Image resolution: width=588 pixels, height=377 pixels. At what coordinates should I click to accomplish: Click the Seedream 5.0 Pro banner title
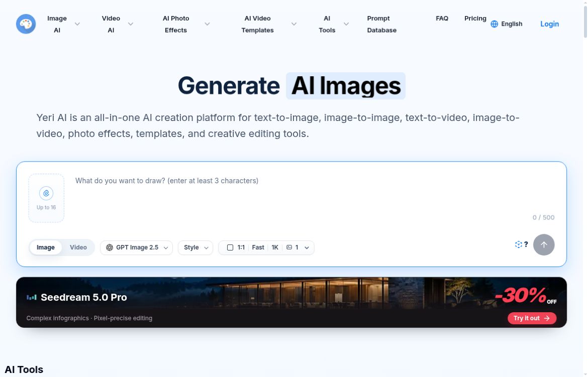click(x=83, y=297)
